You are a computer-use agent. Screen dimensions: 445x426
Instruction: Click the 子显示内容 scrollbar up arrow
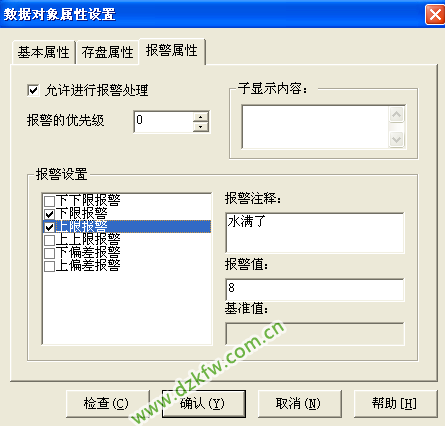click(x=397, y=115)
